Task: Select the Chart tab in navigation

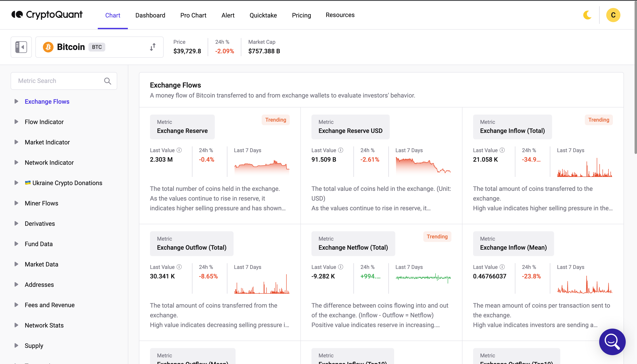Action: click(x=112, y=15)
